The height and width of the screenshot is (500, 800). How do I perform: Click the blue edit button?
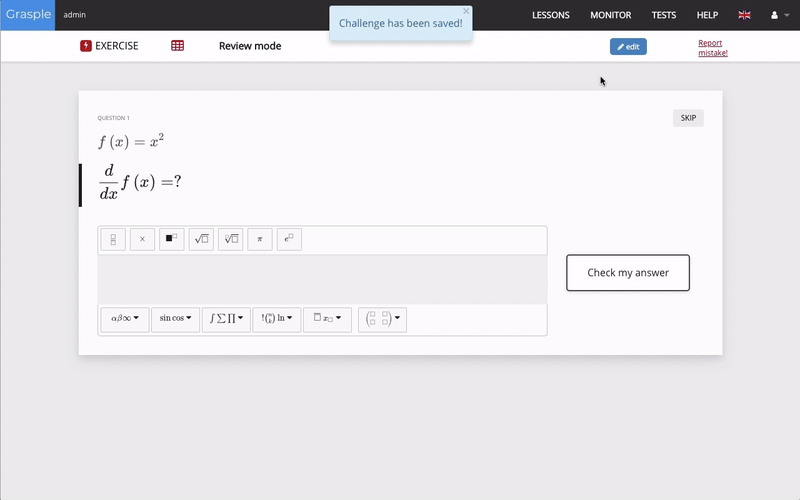coord(628,46)
